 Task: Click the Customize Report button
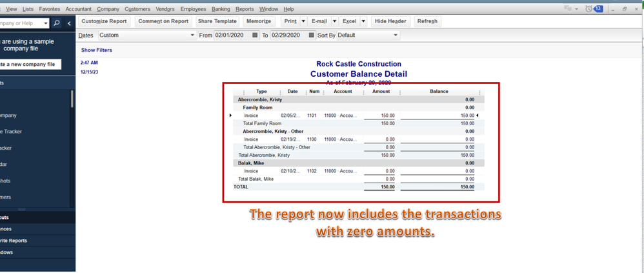click(x=104, y=21)
